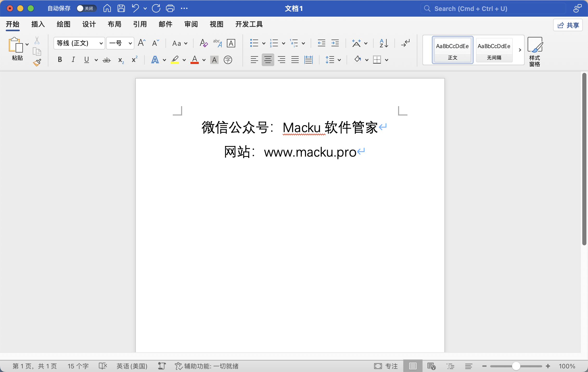Decrease the paragraph indent

tap(322, 43)
